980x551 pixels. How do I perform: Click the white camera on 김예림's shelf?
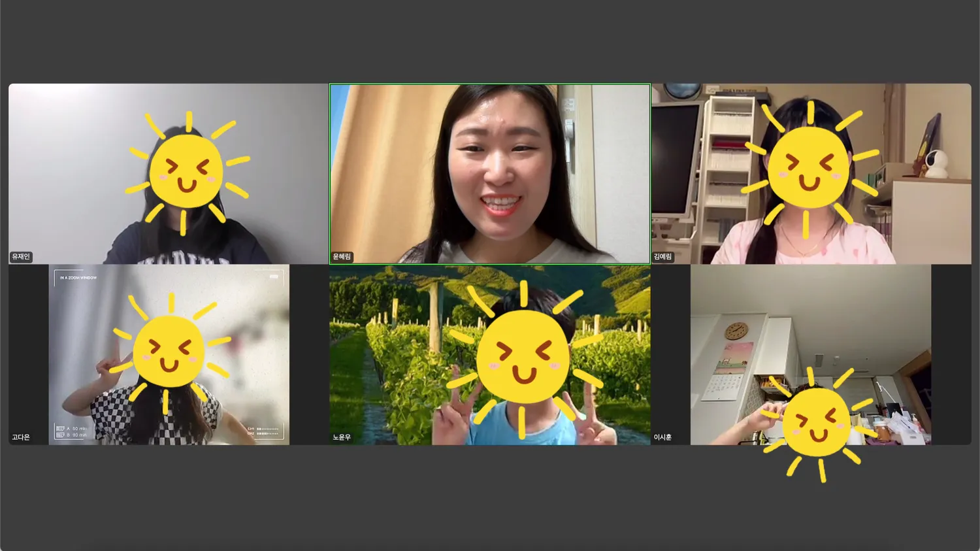point(938,164)
